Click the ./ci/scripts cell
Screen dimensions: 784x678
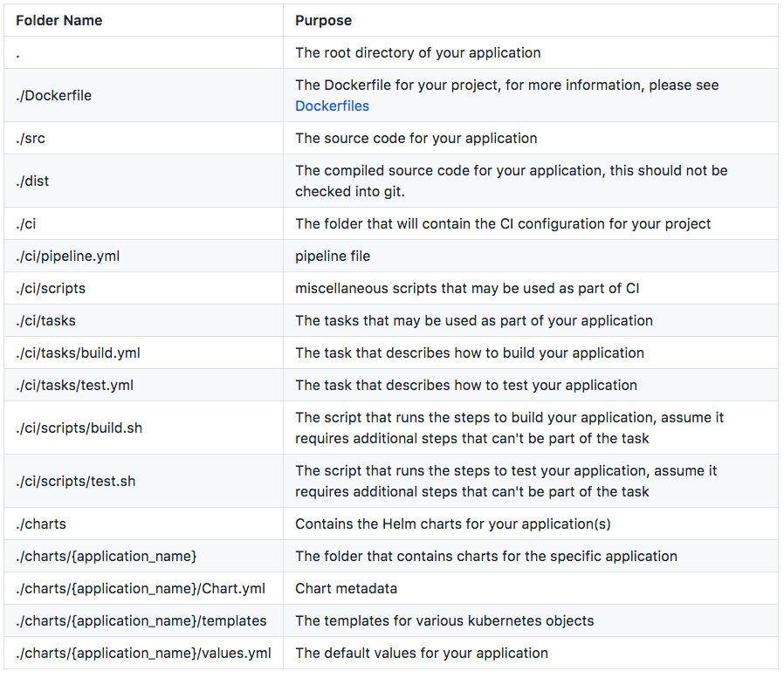click(x=143, y=288)
